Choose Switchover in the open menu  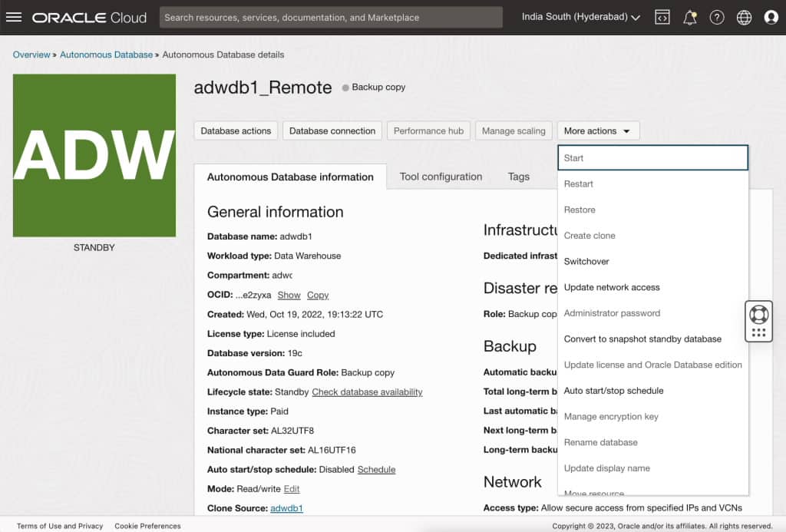[x=586, y=261]
